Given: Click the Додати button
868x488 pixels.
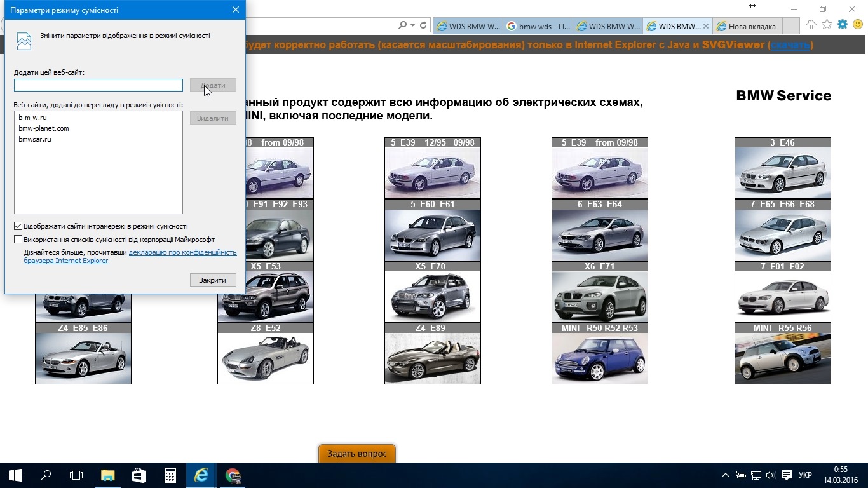Looking at the screenshot, I should 213,85.
